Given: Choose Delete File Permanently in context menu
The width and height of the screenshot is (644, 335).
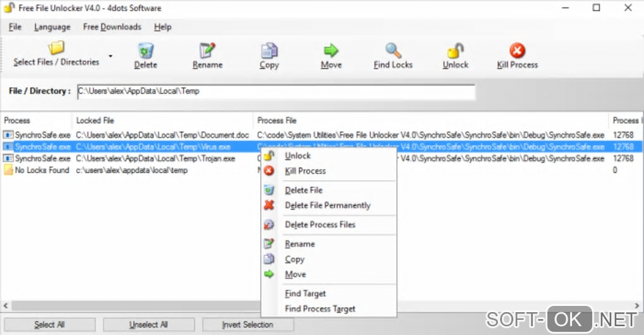Looking at the screenshot, I should [328, 205].
